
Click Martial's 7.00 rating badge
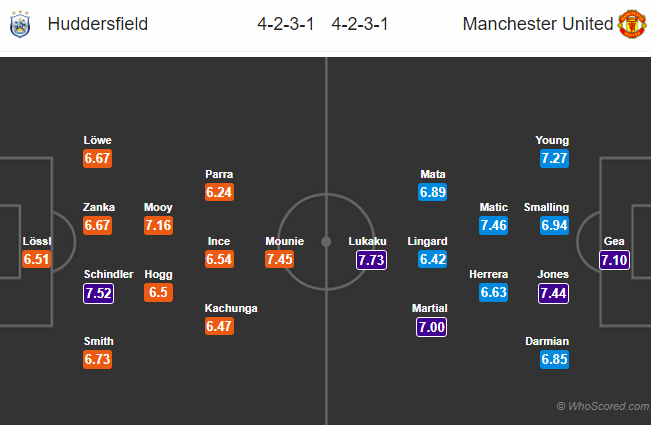430,327
